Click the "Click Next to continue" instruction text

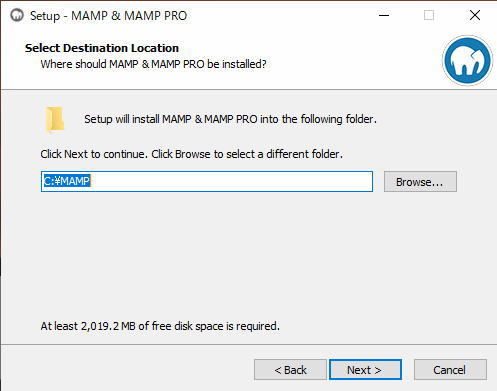pos(192,154)
